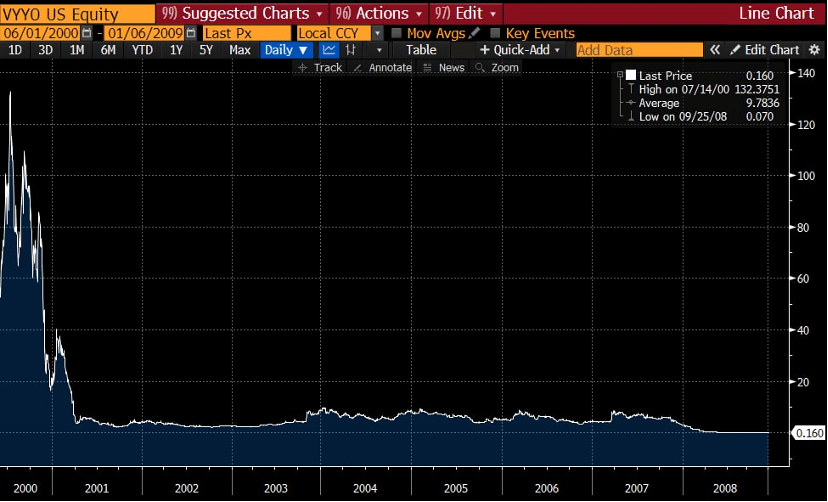Open the Suggested Charts menu

pyautogui.click(x=241, y=13)
